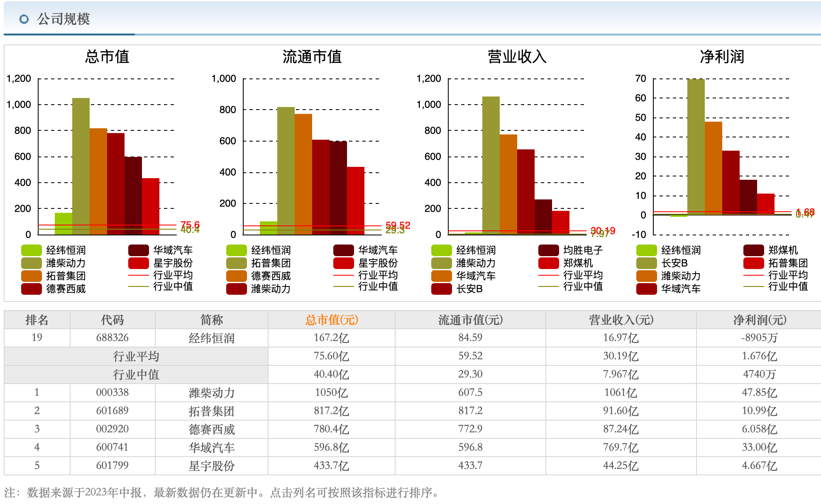This screenshot has width=821, height=504.
Task: Click the 4740万 industry median cell
Action: point(760,374)
